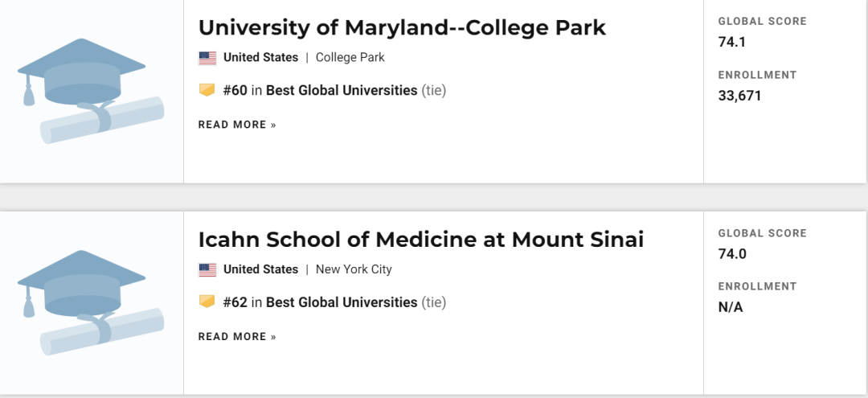Screen dimensions: 868x398
Task: Click Best Global Universities link beside #62
Action: (x=342, y=302)
